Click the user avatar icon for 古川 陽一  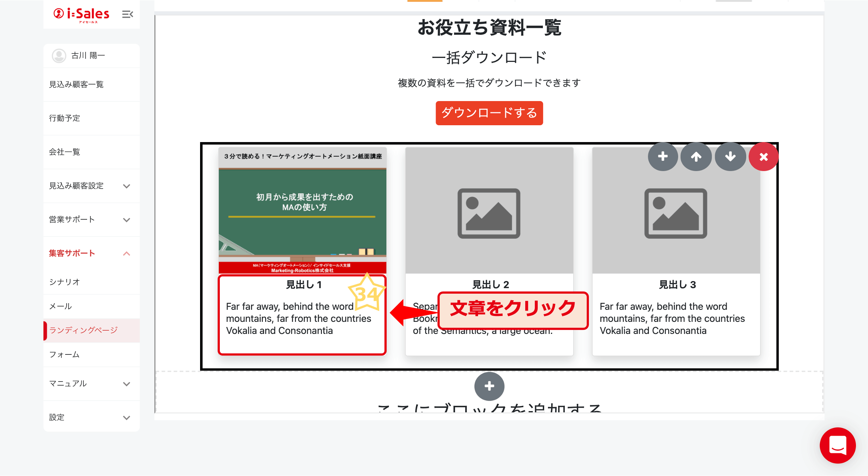[59, 56]
